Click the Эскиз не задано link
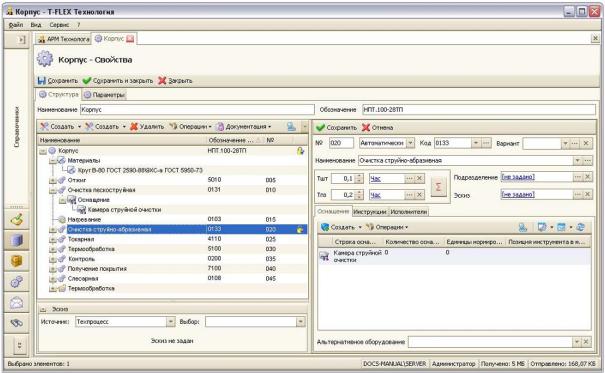The image size is (605, 373). [x=518, y=194]
